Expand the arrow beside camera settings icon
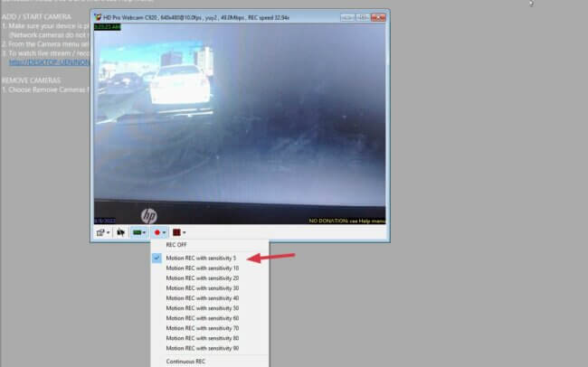This screenshot has height=367, width=588. [x=108, y=232]
